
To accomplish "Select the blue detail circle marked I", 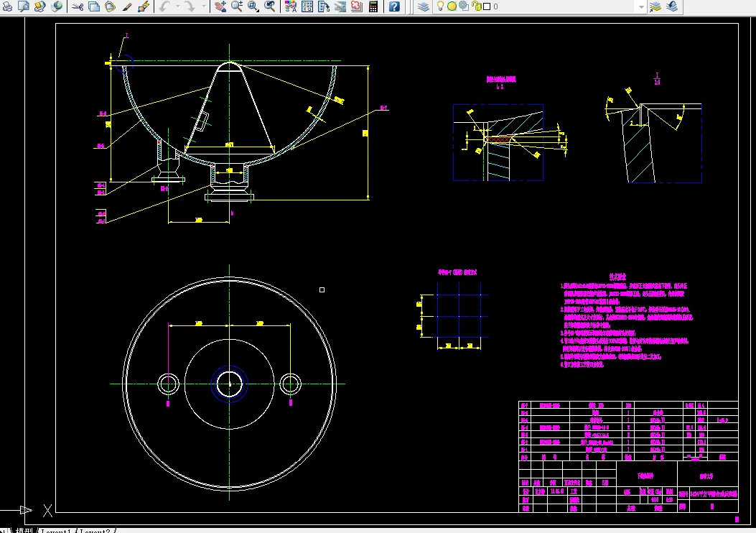I will (x=124, y=64).
